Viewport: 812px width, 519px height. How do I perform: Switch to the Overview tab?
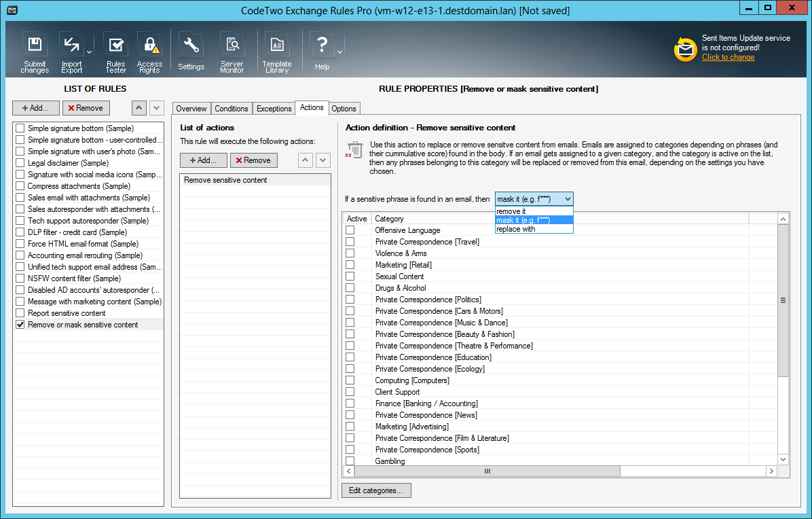191,108
